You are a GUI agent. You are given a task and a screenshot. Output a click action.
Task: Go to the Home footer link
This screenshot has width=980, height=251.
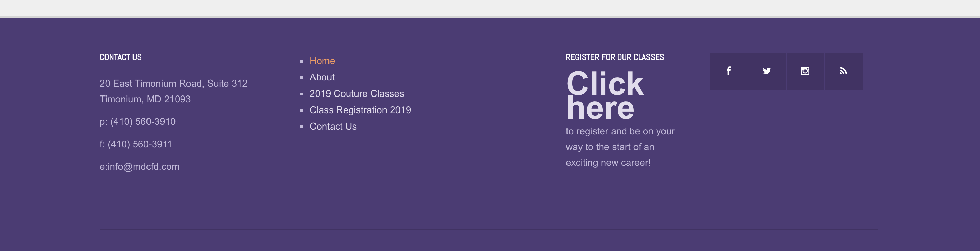(x=322, y=61)
